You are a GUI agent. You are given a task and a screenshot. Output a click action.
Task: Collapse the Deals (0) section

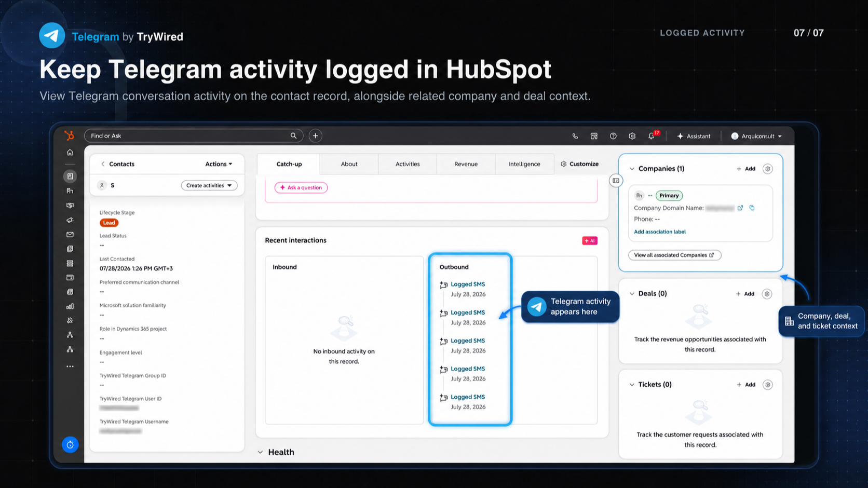click(632, 294)
